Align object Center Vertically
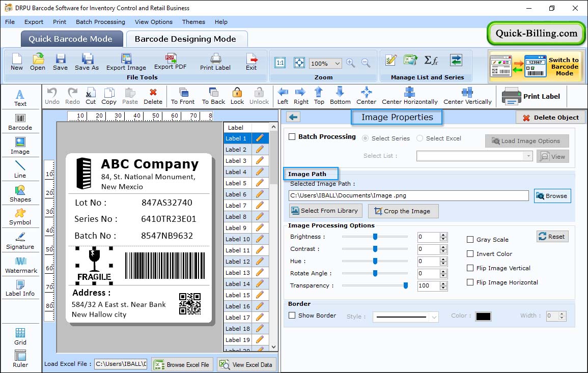The height and width of the screenshot is (373, 588). point(467,96)
